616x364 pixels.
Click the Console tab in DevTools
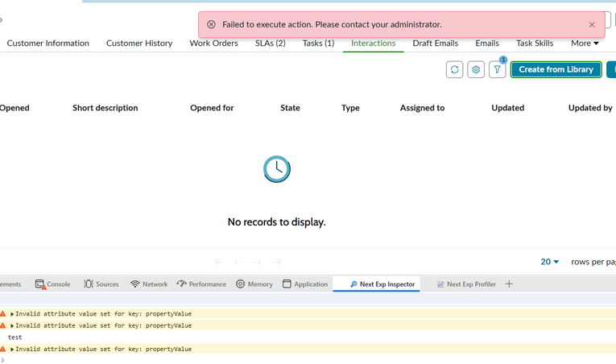pyautogui.click(x=52, y=284)
